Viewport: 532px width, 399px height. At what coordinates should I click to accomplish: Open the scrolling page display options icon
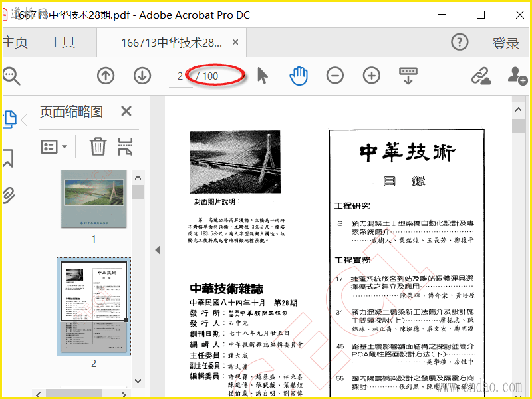point(408,76)
